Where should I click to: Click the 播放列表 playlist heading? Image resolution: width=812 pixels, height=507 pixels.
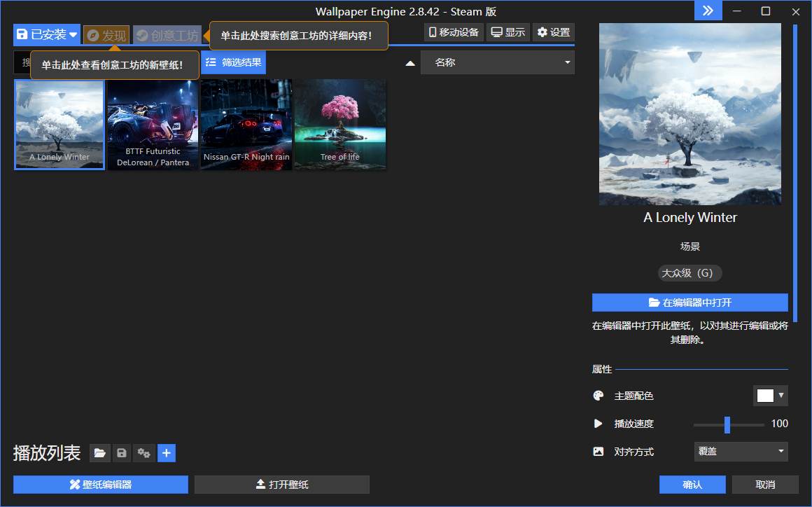tap(47, 453)
